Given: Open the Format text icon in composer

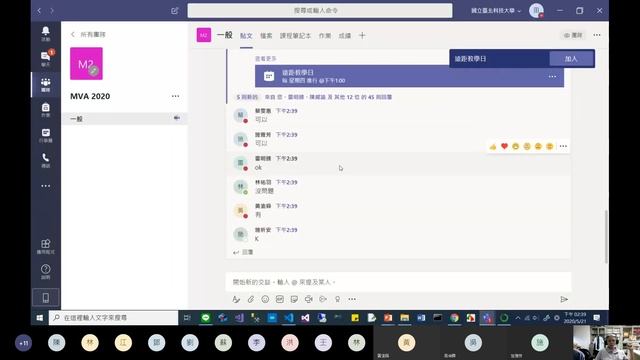Looking at the screenshot, I should pos(236,299).
